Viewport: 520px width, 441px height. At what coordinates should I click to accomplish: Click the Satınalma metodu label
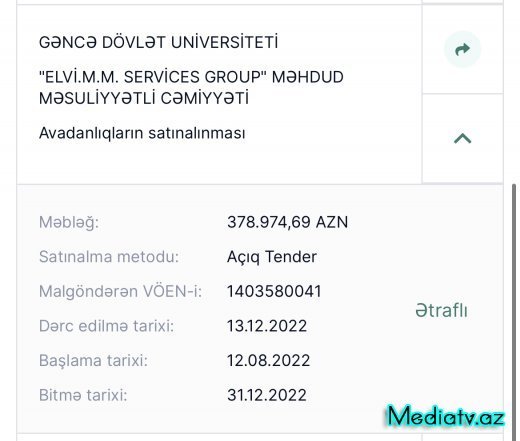point(109,257)
